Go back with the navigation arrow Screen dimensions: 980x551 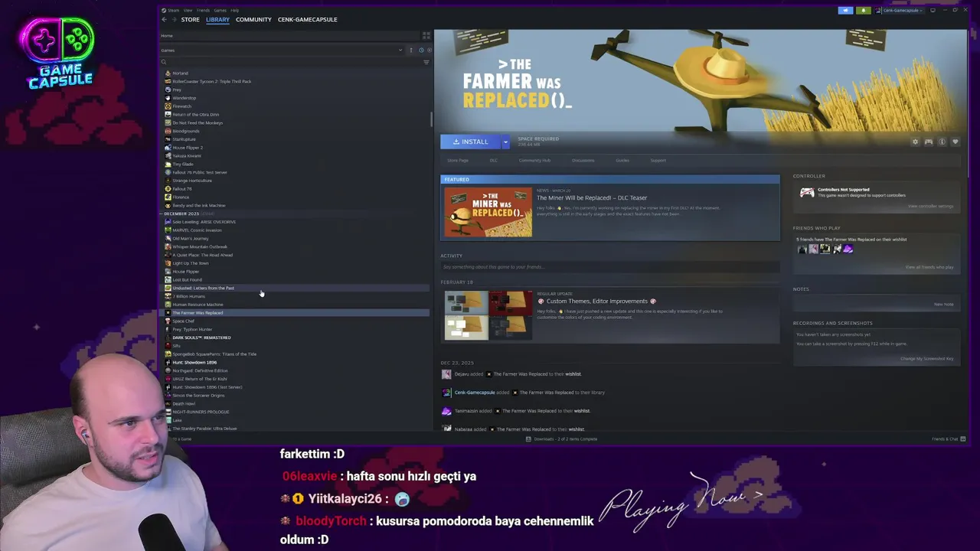click(163, 19)
